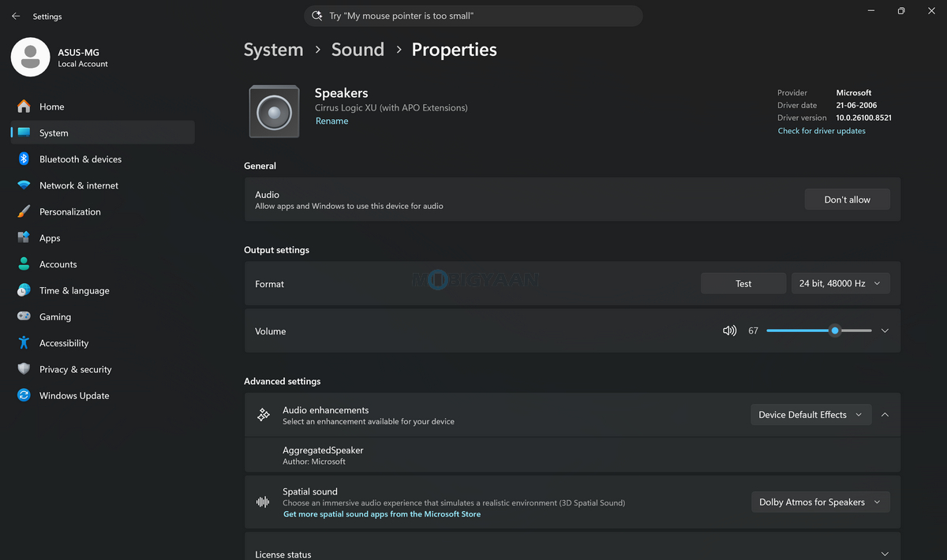947x560 pixels.
Task: Expand the Volume row chevron
Action: (x=885, y=330)
